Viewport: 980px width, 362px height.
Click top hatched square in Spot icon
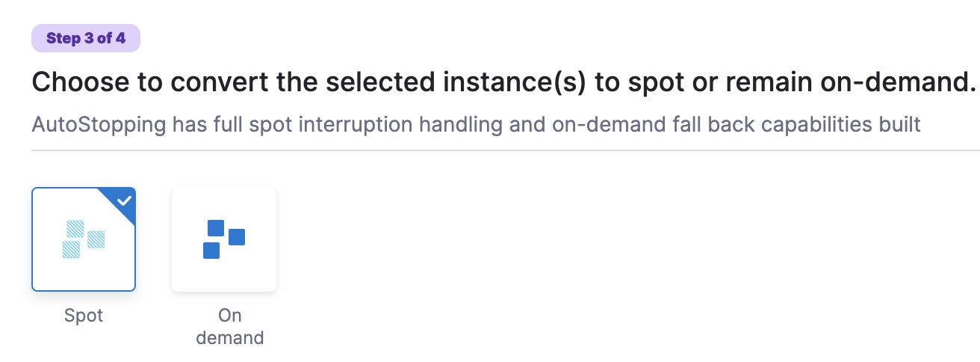pos(75,229)
